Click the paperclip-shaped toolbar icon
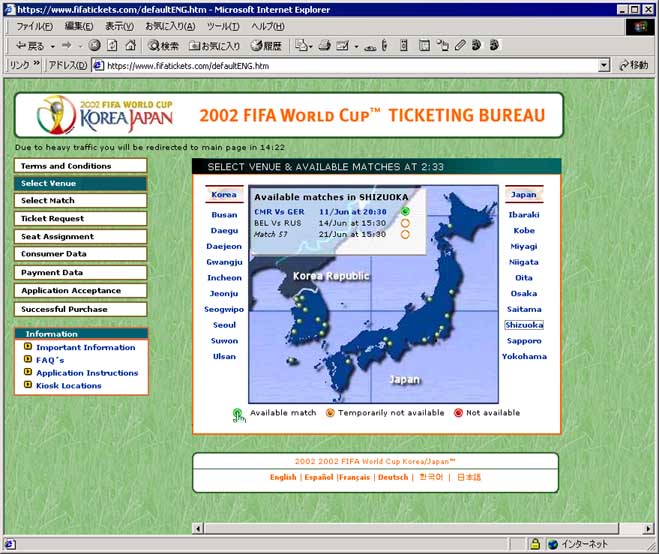Image resolution: width=659 pixels, height=554 pixels. [460, 45]
